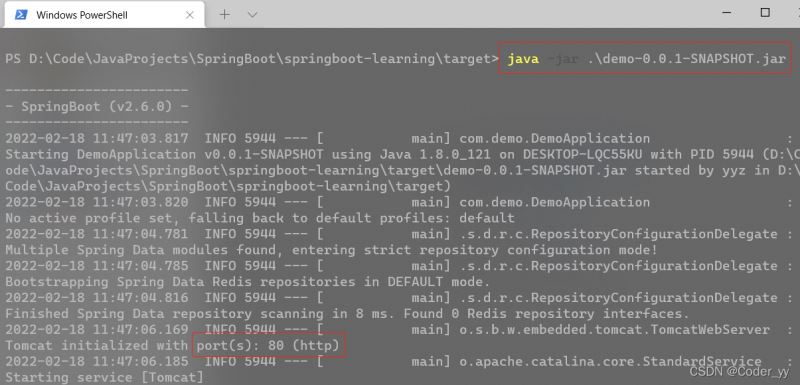Click Bootstrapping Spring Data Redis repositories line
Viewport: 800px width, 385px height.
coord(247,282)
